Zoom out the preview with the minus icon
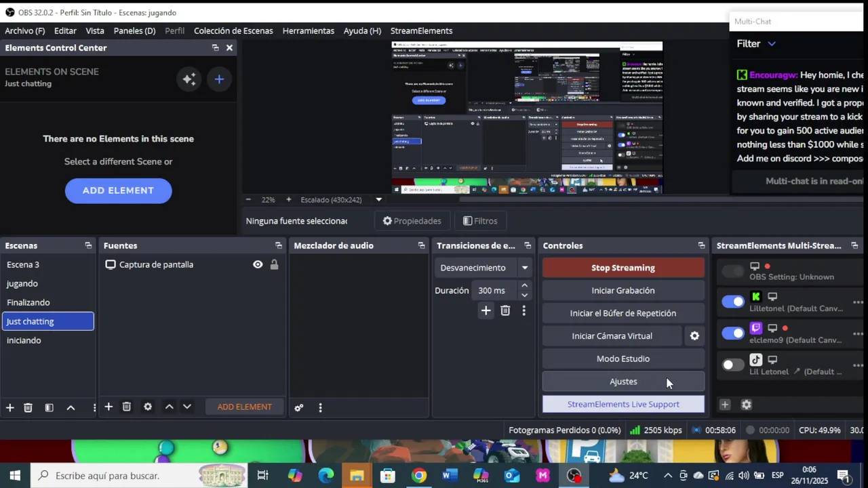Viewport: 868px width, 488px height. (248, 199)
